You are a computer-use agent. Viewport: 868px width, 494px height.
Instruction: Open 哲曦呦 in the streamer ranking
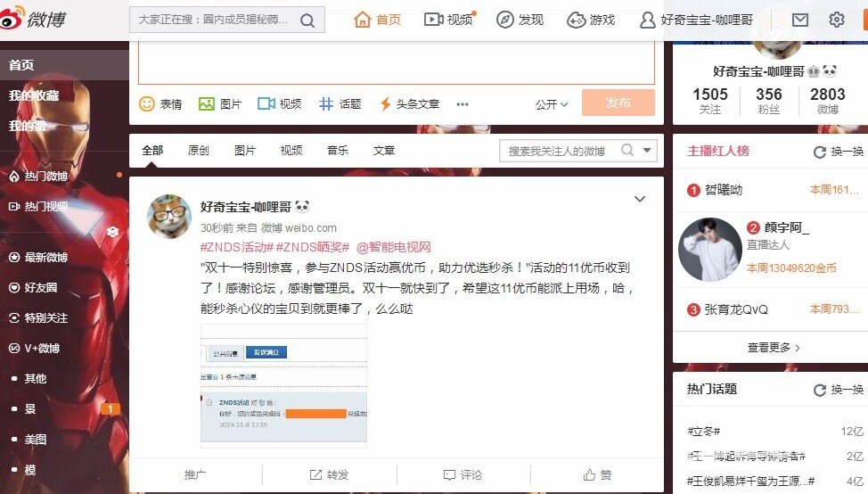pos(723,190)
